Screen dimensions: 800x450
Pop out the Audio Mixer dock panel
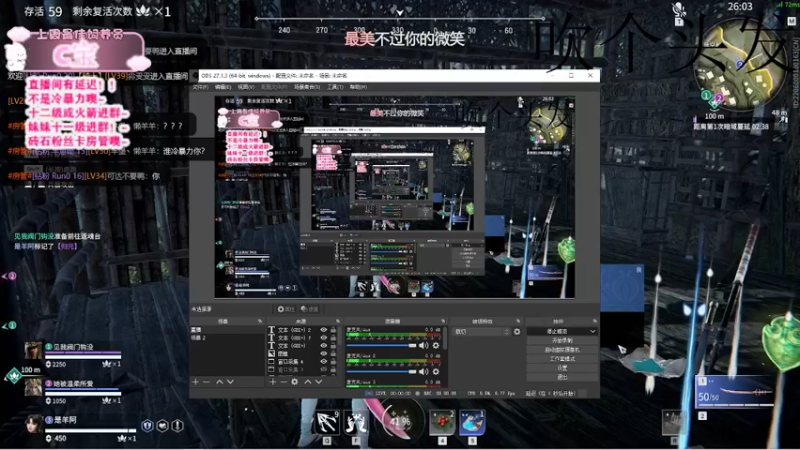pyautogui.click(x=443, y=321)
